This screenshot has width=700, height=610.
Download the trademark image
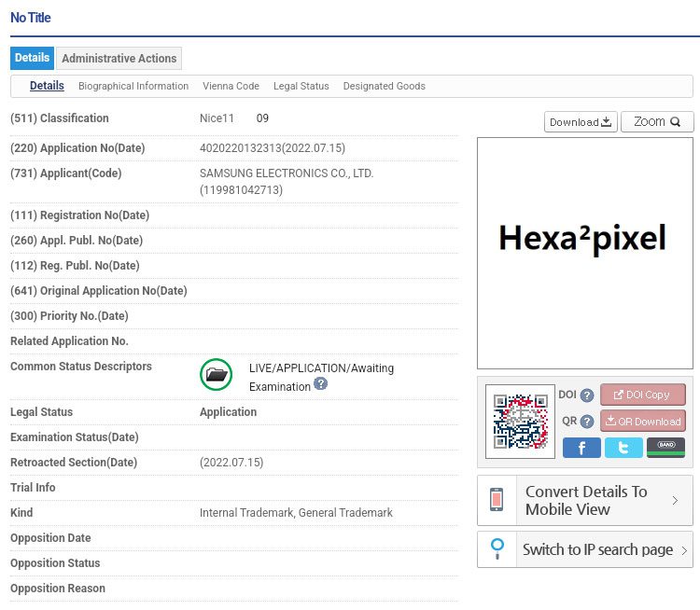click(x=581, y=122)
